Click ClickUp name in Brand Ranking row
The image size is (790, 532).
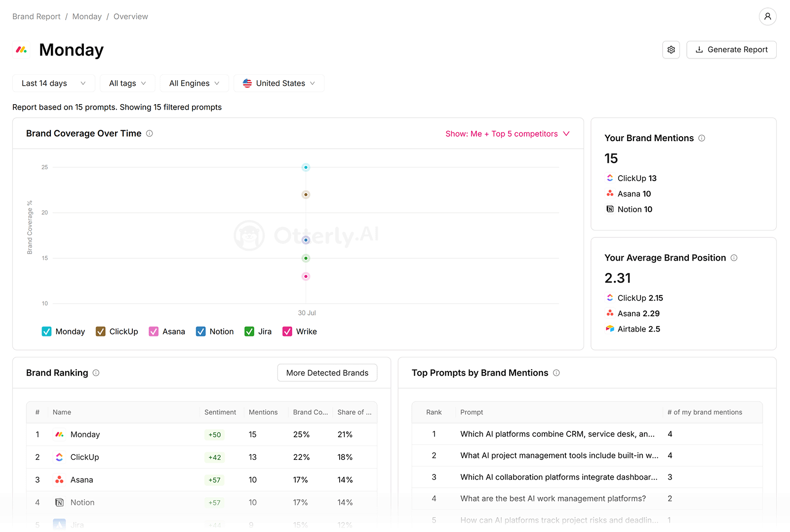pyautogui.click(x=84, y=457)
